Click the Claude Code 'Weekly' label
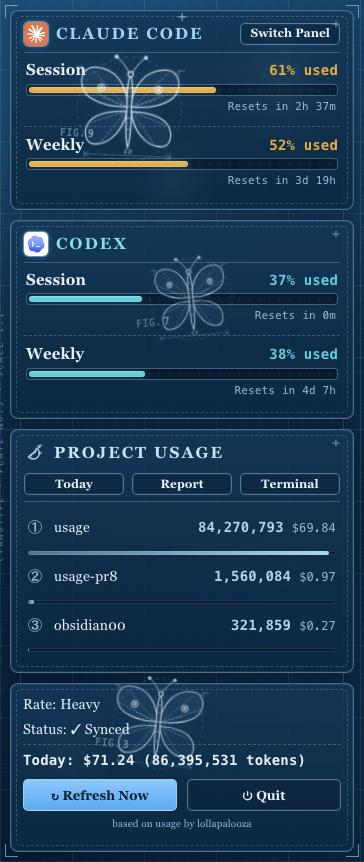The width and height of the screenshot is (364, 862). (55, 145)
